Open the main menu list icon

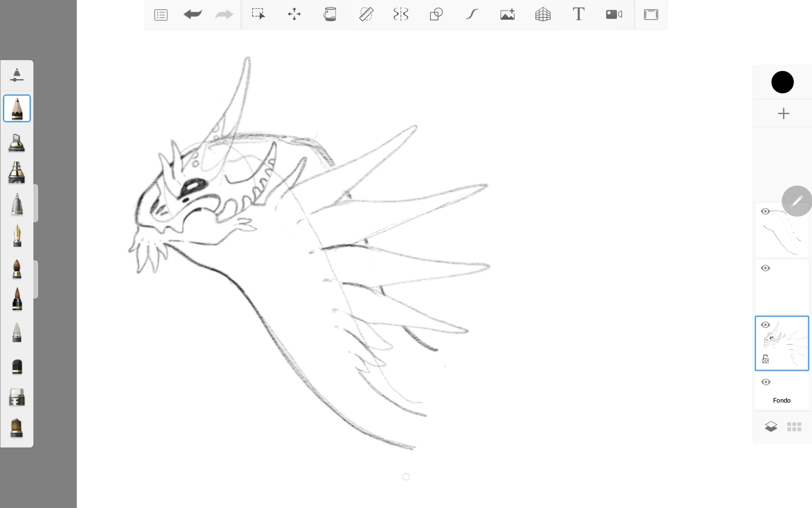pos(161,15)
